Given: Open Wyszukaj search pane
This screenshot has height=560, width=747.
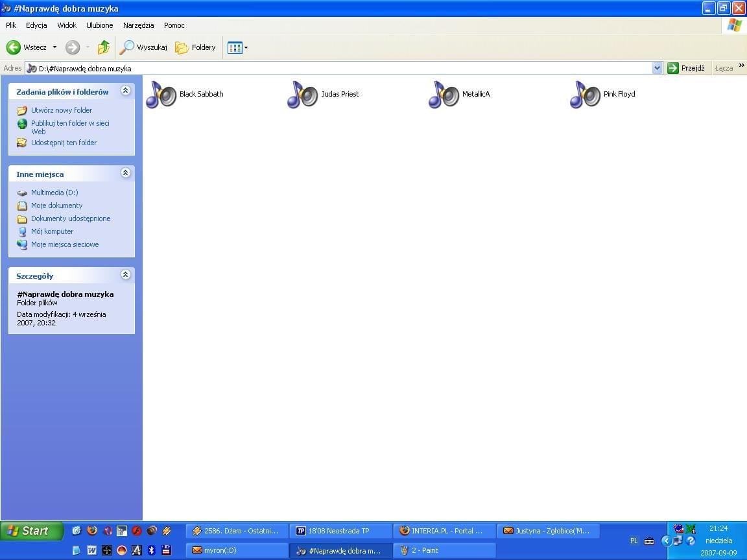Looking at the screenshot, I should coord(143,47).
